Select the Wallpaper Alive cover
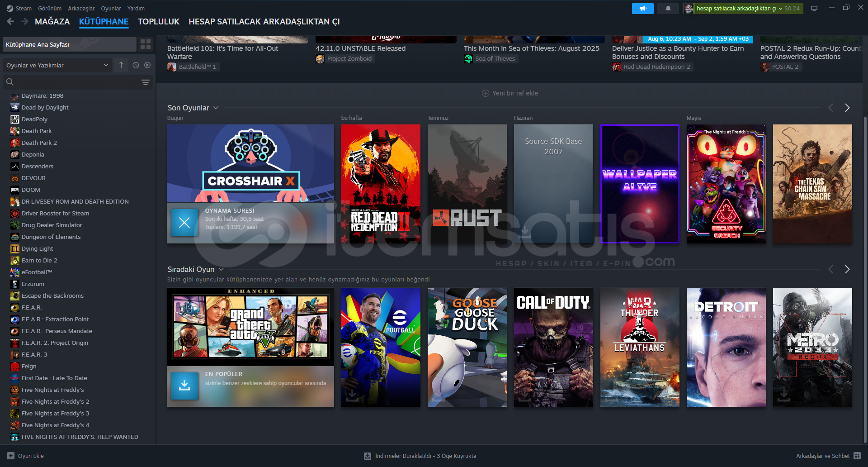 (640, 184)
